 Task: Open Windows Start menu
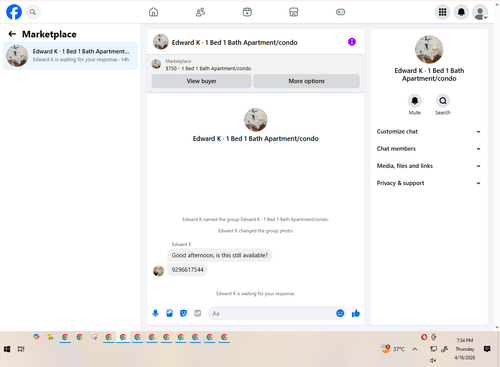click(7, 349)
